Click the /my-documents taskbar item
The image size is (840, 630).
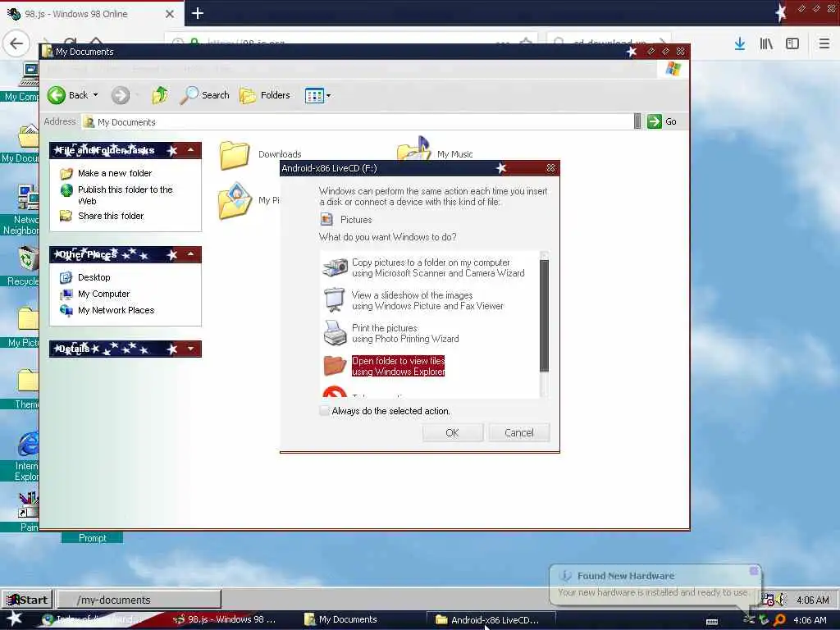139,600
